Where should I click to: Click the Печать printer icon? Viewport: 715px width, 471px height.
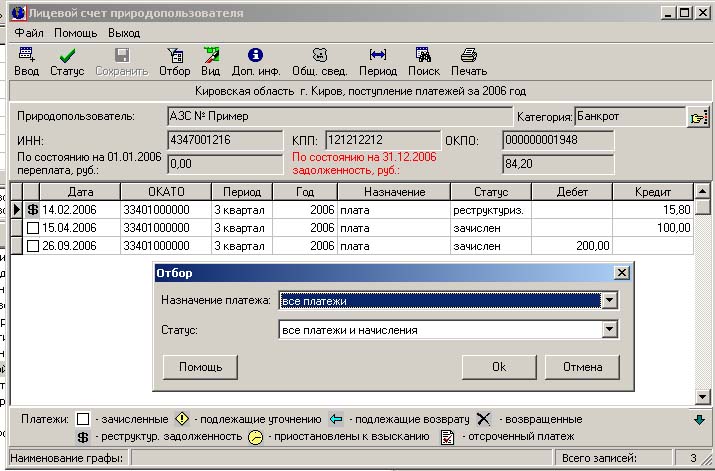[468, 62]
